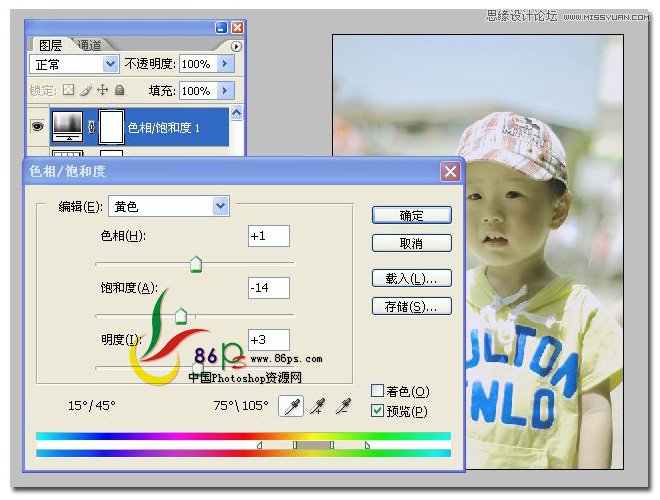
Task: Click lock position move icon
Action: pyautogui.click(x=103, y=90)
